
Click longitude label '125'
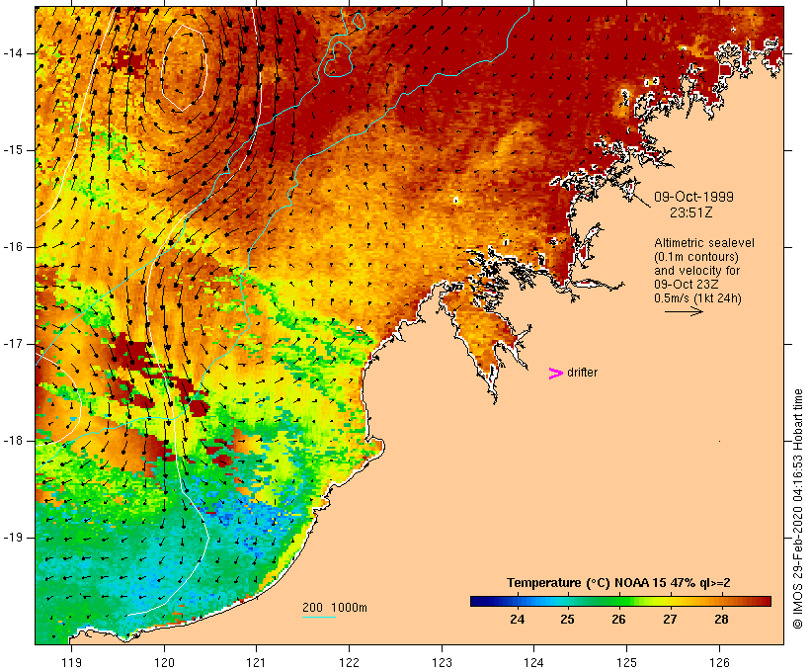coord(626,662)
